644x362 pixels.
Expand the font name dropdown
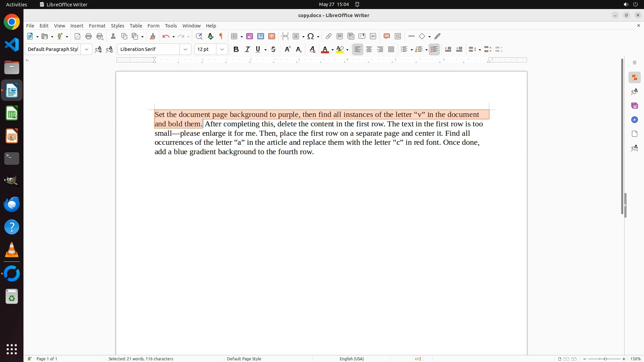pos(185,49)
